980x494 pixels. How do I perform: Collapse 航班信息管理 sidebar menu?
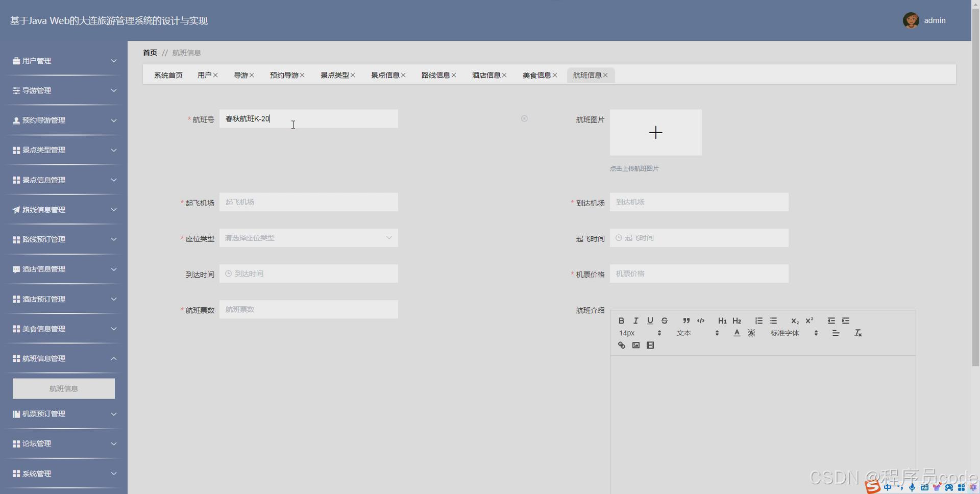pos(64,358)
